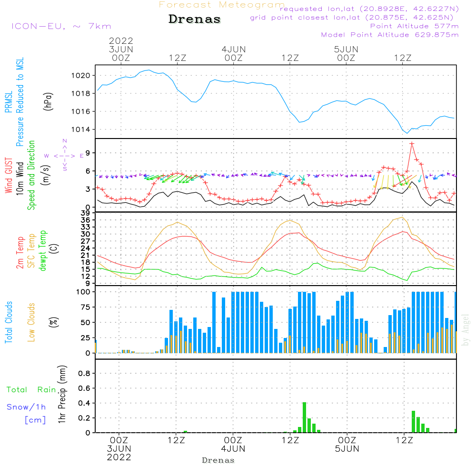Click the 'W' on the compass legend
The image size is (476, 476).
47,156
